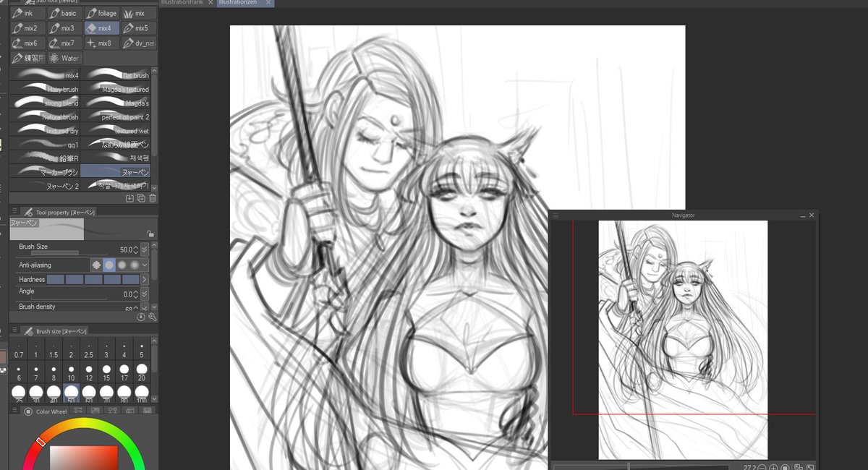The image size is (868, 470).
Task: Select the mix sub tool group
Action: point(138,13)
